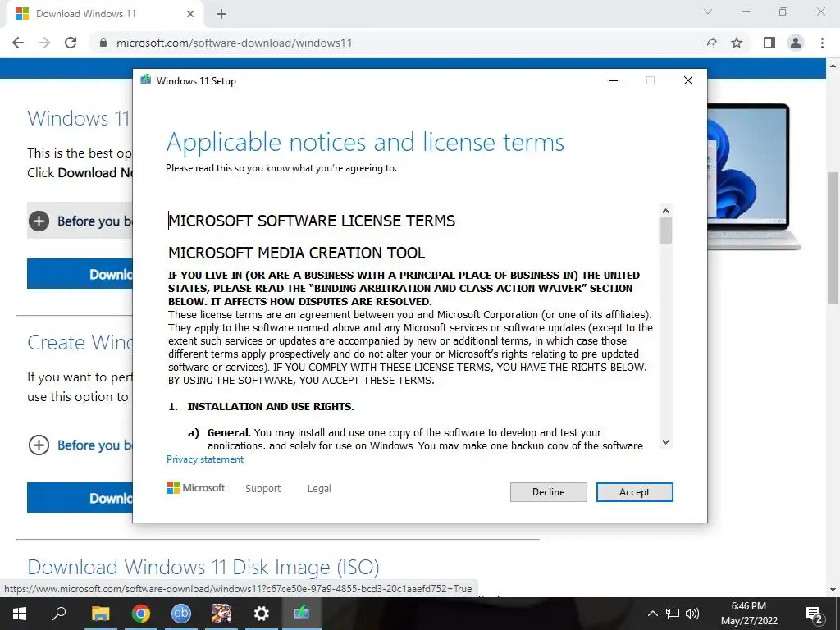Open Settings gear on taskbar

(x=262, y=614)
